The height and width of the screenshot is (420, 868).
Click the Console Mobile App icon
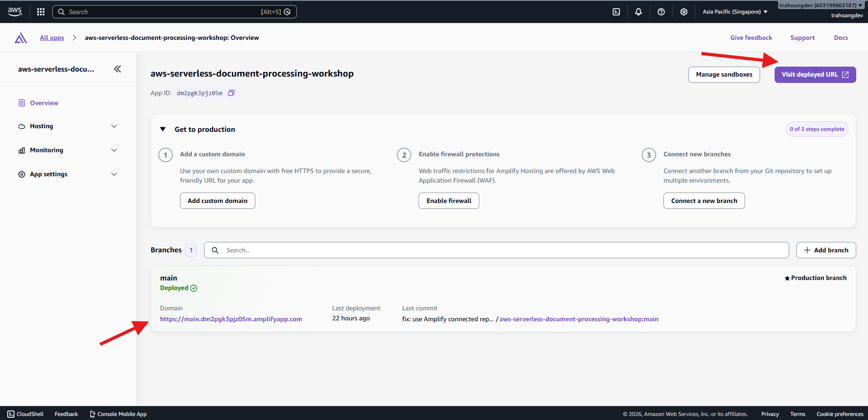point(93,414)
